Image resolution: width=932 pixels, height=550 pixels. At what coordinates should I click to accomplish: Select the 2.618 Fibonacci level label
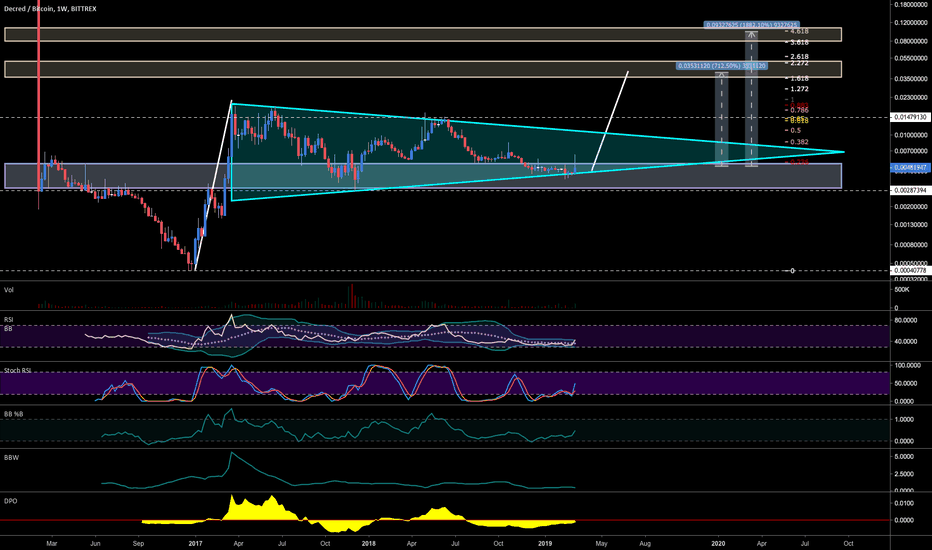click(799, 57)
